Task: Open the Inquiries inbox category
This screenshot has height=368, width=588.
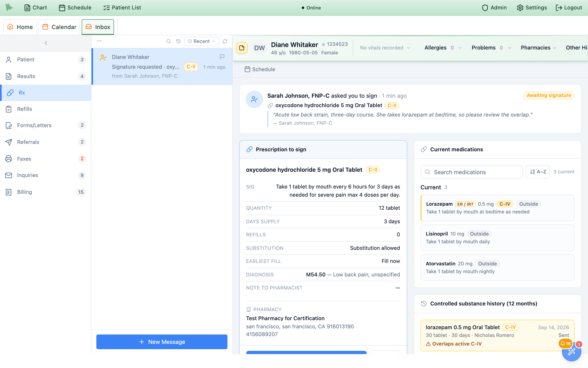Action: (46, 175)
